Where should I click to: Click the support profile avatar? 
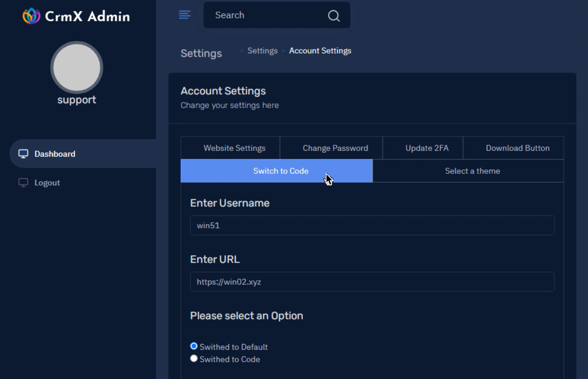click(76, 67)
